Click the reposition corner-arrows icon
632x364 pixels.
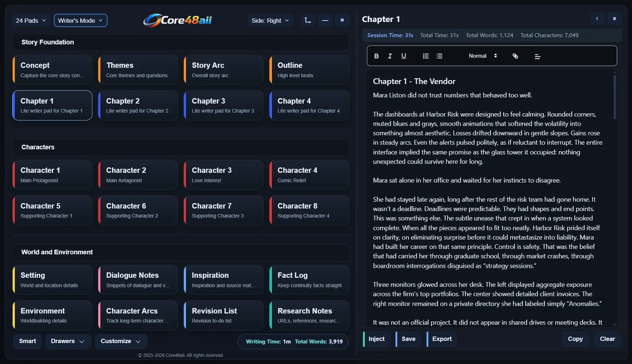[307, 20]
